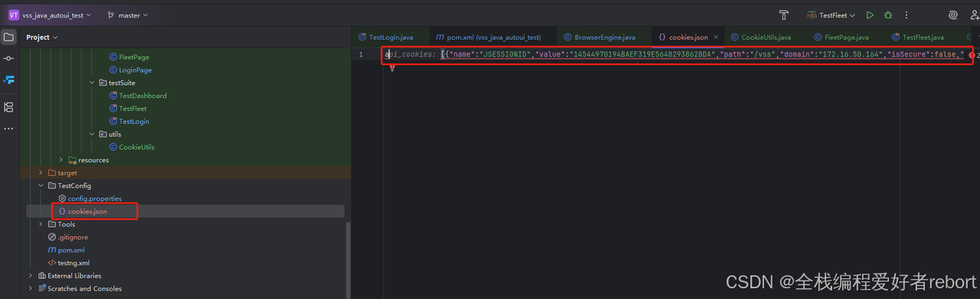The height and width of the screenshot is (299, 980).
Task: Collapse the TestConfig folder
Action: (x=41, y=185)
